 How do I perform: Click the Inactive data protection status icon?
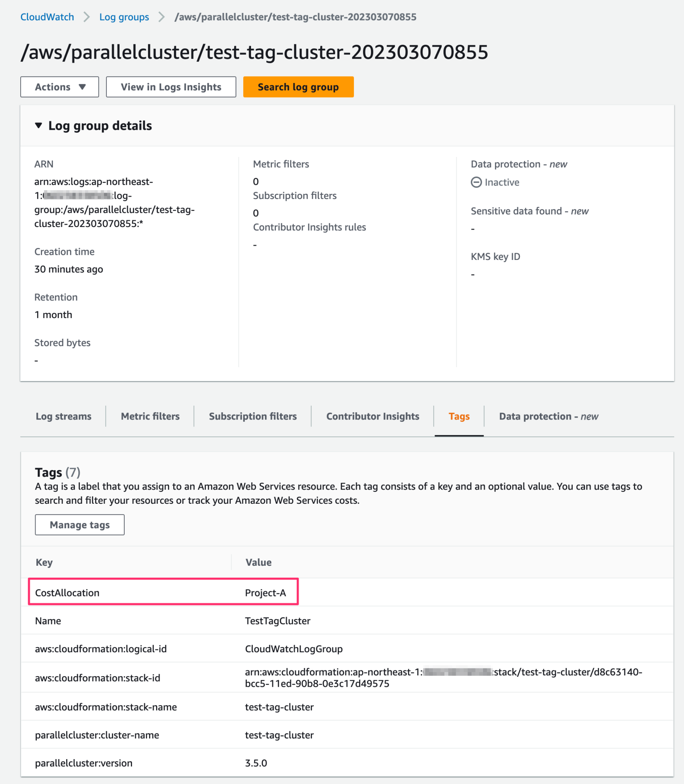click(x=476, y=182)
